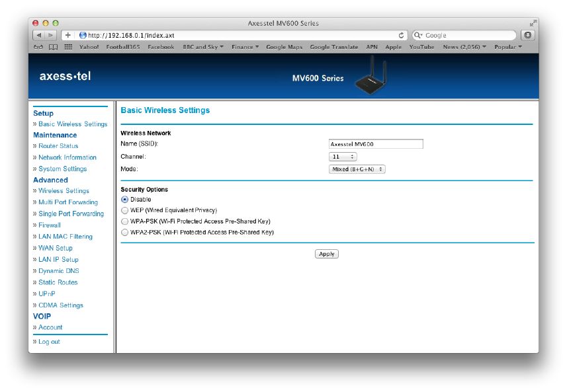Open Router Status page

click(58, 146)
